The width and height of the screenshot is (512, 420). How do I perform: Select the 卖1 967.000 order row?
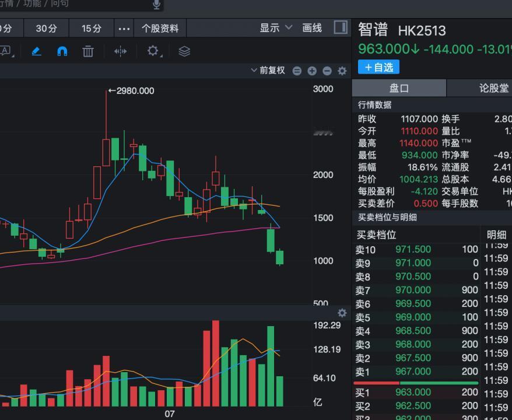click(416, 372)
